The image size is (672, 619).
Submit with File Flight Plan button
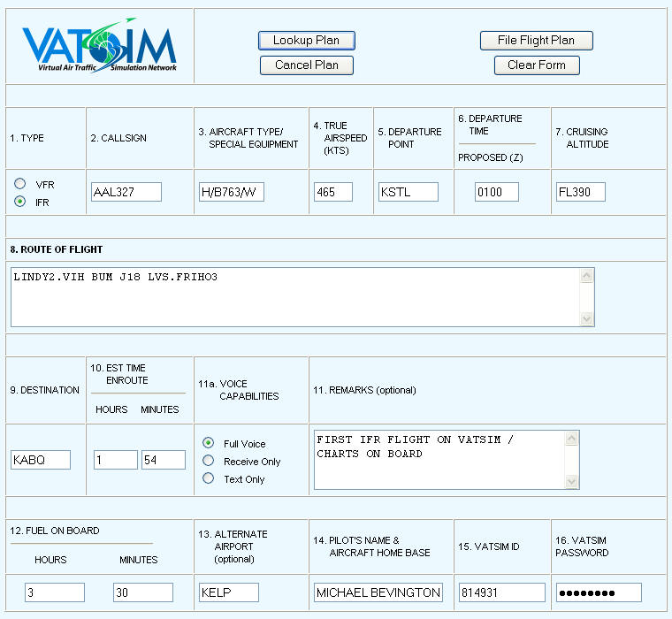pyautogui.click(x=536, y=41)
